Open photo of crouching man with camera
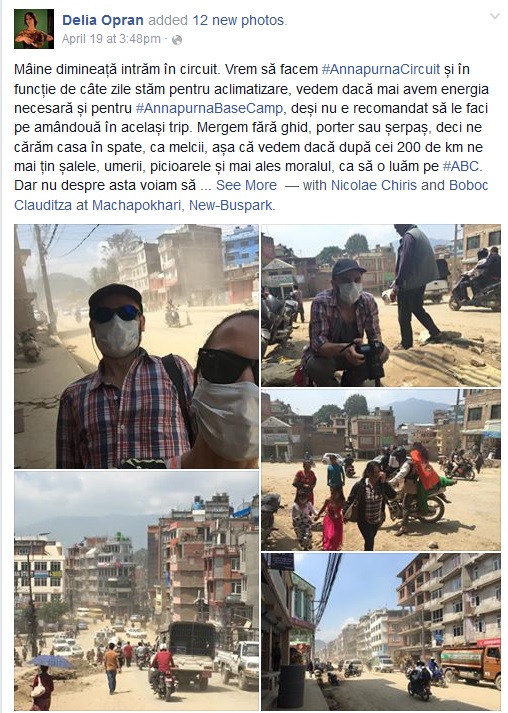The image size is (508, 713). point(381,305)
